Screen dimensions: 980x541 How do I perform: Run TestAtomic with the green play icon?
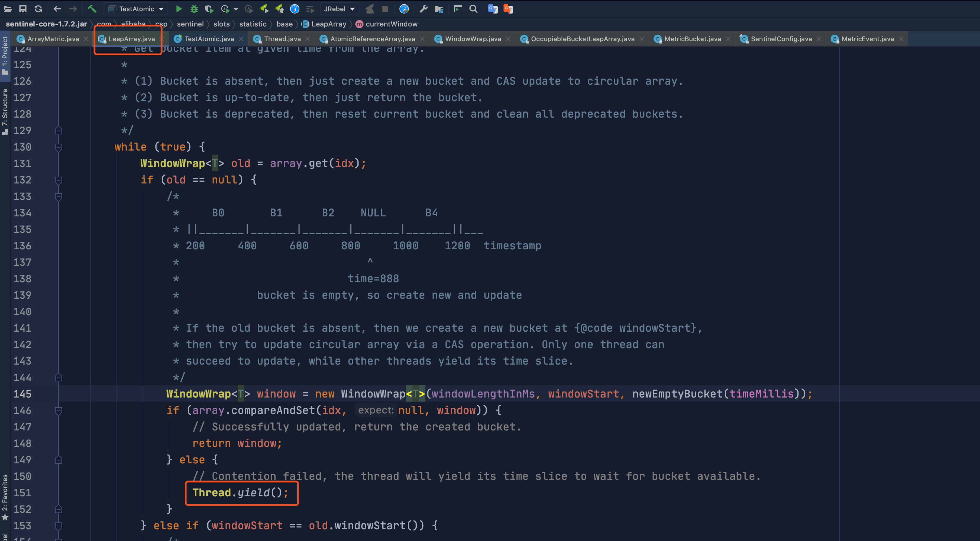click(179, 9)
